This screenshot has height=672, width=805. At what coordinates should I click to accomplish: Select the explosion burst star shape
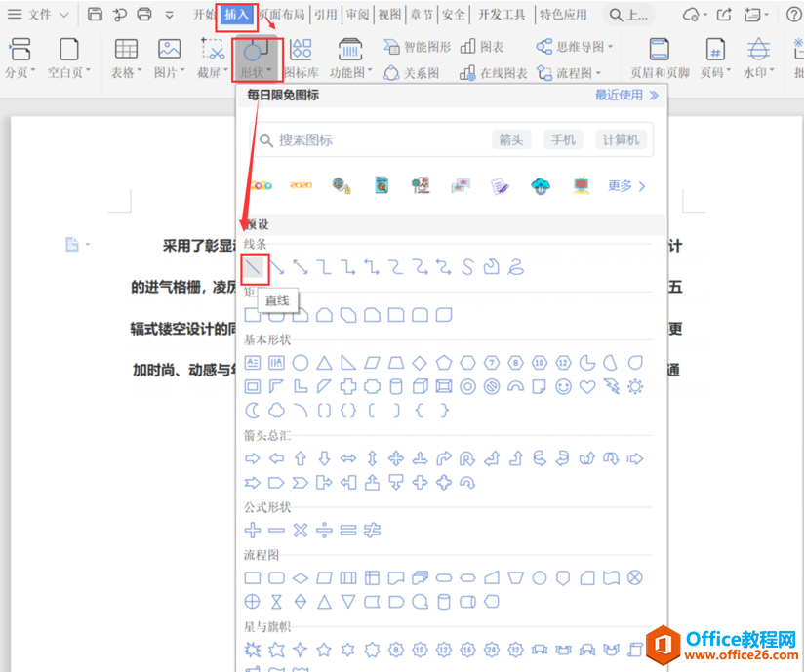(253, 650)
